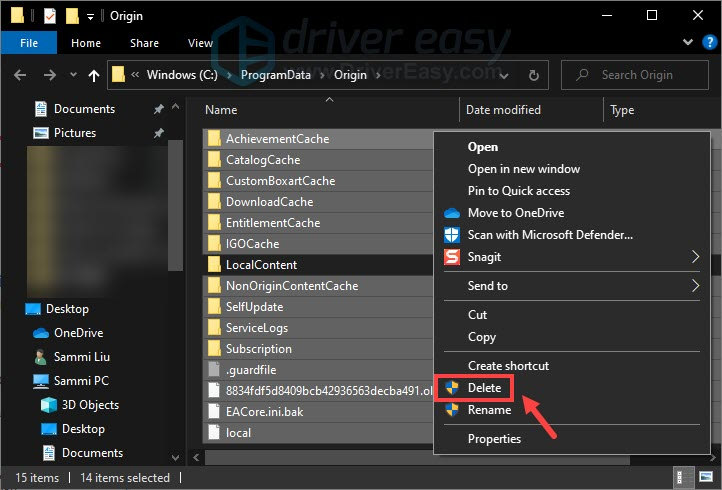This screenshot has width=722, height=490.
Task: Choose Create shortcut
Action: [x=571, y=366]
